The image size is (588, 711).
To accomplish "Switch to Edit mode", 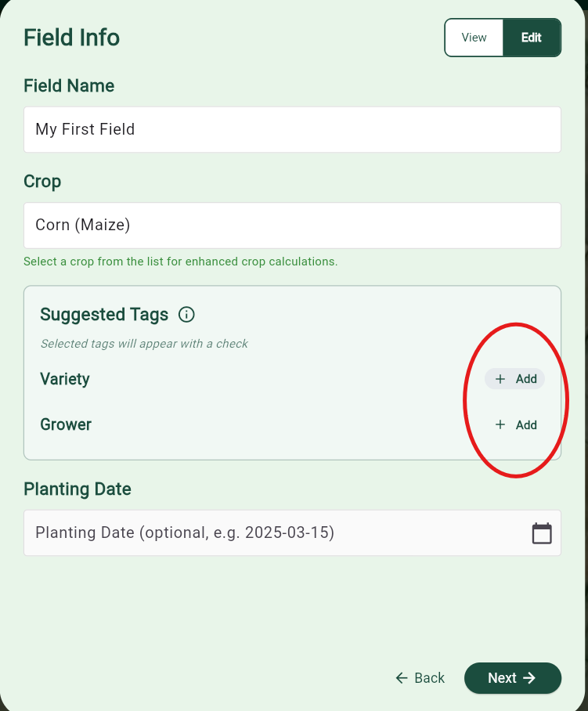I will click(532, 37).
